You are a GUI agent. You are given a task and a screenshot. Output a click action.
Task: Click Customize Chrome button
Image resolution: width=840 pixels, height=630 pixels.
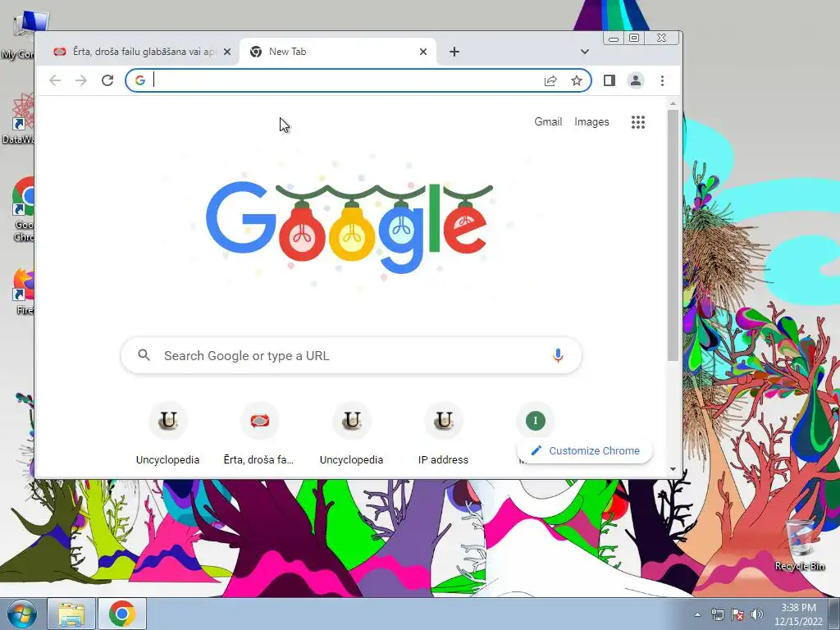585,450
